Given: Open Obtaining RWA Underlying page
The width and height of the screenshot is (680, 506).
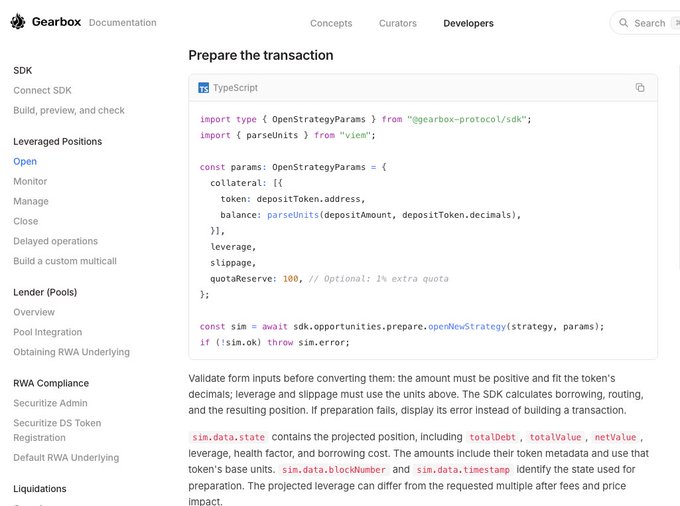Looking at the screenshot, I should [72, 352].
